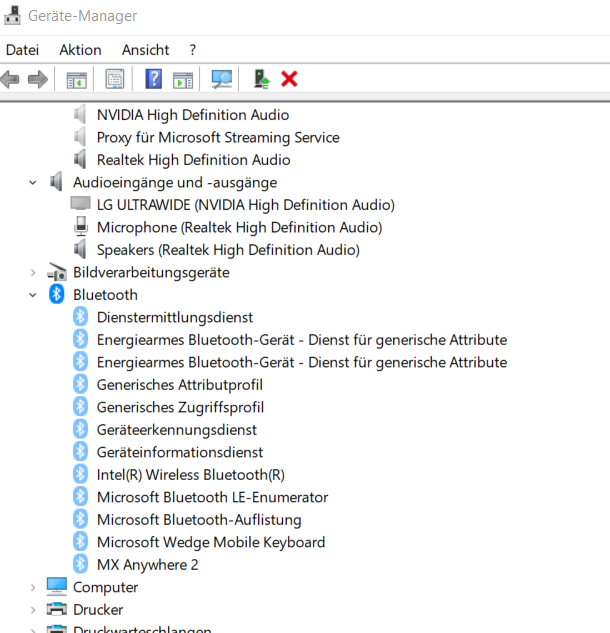Click the Back arrow toolbar button
This screenshot has height=633, width=610.
click(x=10, y=79)
